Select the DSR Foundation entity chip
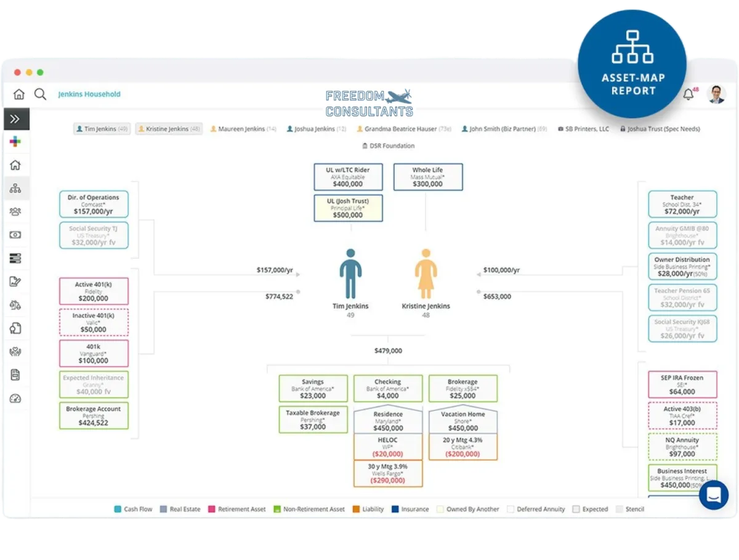 pyautogui.click(x=388, y=146)
